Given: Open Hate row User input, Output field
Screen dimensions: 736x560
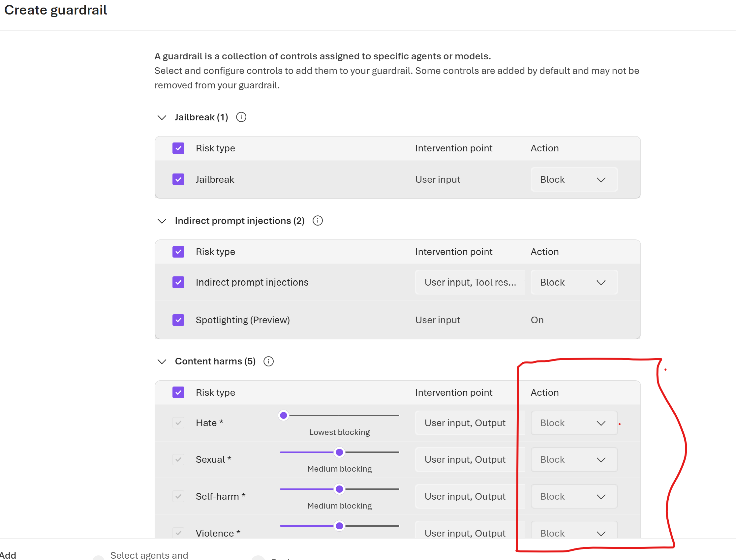Looking at the screenshot, I should [x=470, y=423].
